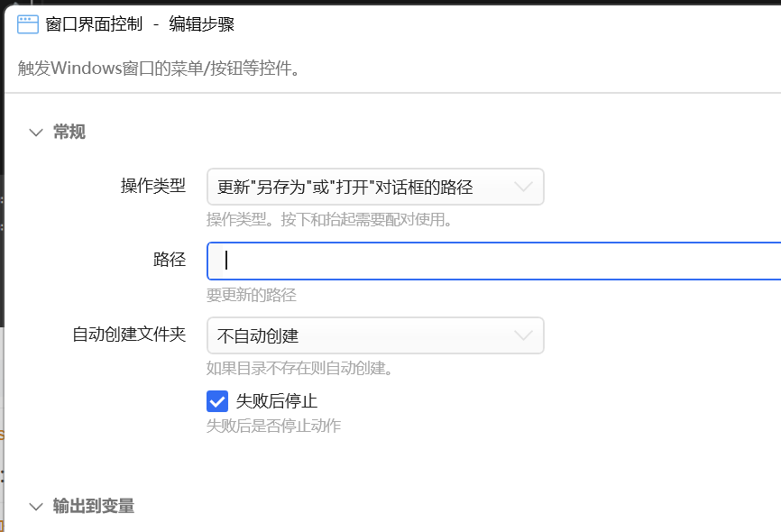Select the 更新"另存为"或"打开"对话框的路径 combo text
The width and height of the screenshot is (781, 532).
pos(345,187)
